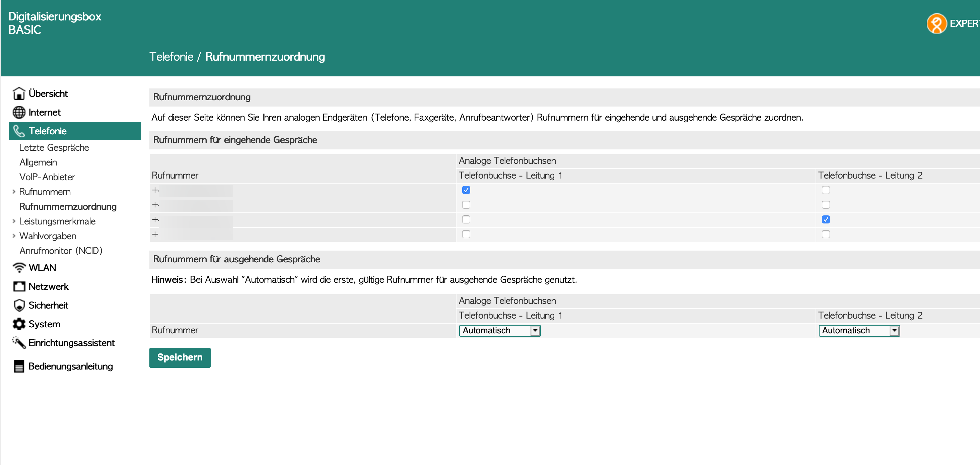980x465 pixels.
Task: Check Leitung 2 for first Rufnummer
Action: pos(826,190)
